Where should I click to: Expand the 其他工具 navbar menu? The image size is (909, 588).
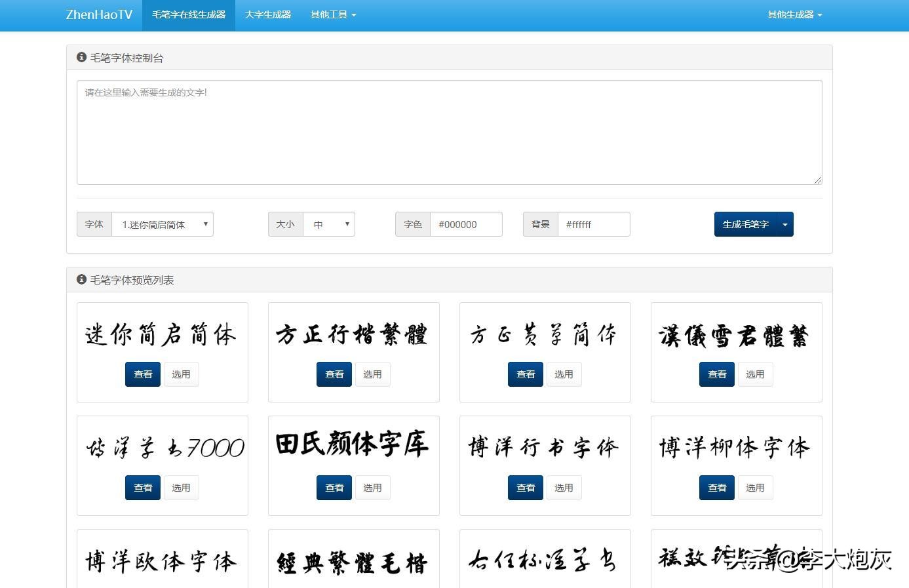[333, 14]
